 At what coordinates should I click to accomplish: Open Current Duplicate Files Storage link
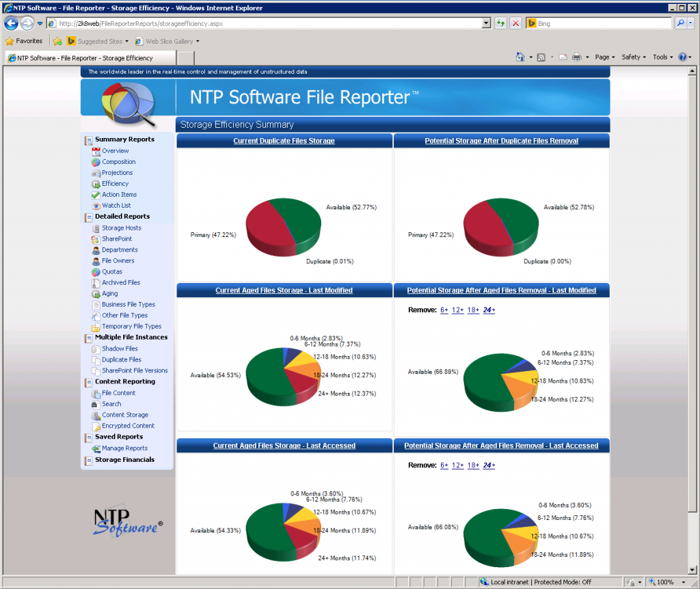[x=284, y=141]
